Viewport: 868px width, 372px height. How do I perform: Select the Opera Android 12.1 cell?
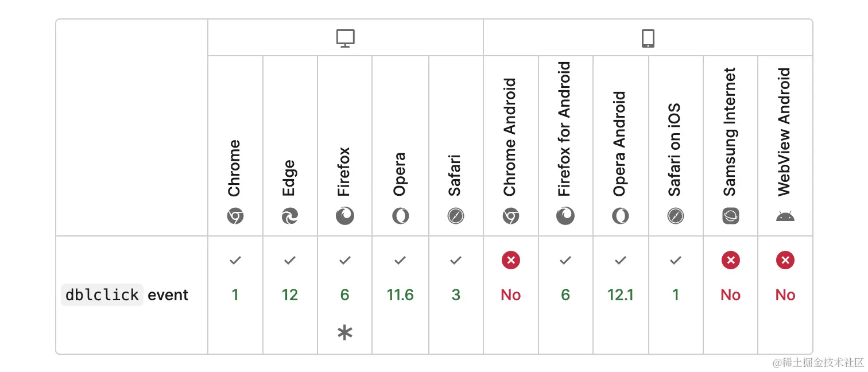tap(621, 295)
